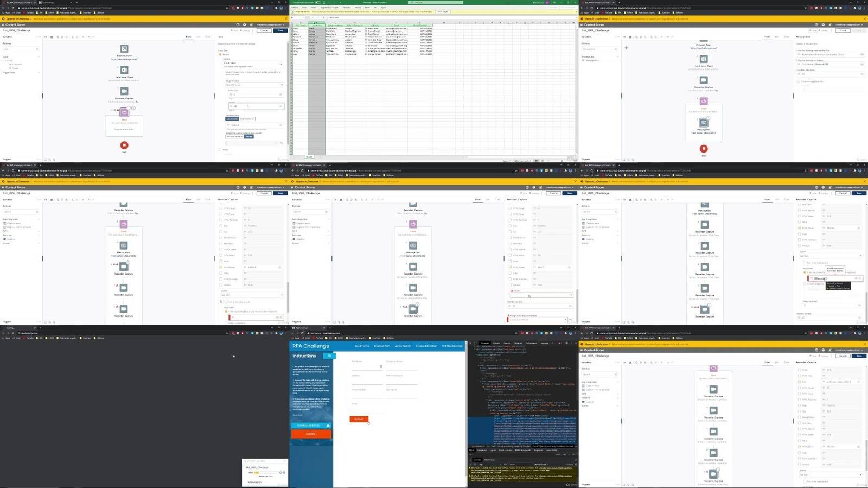868x488 pixels.
Task: Open help icon in Loop properties frame header
Action: click(238, 24)
